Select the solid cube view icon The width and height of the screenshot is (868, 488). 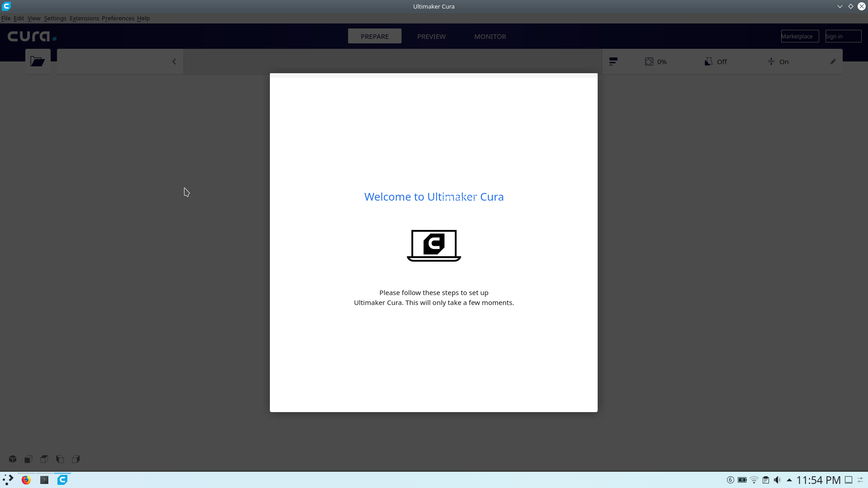(x=12, y=459)
